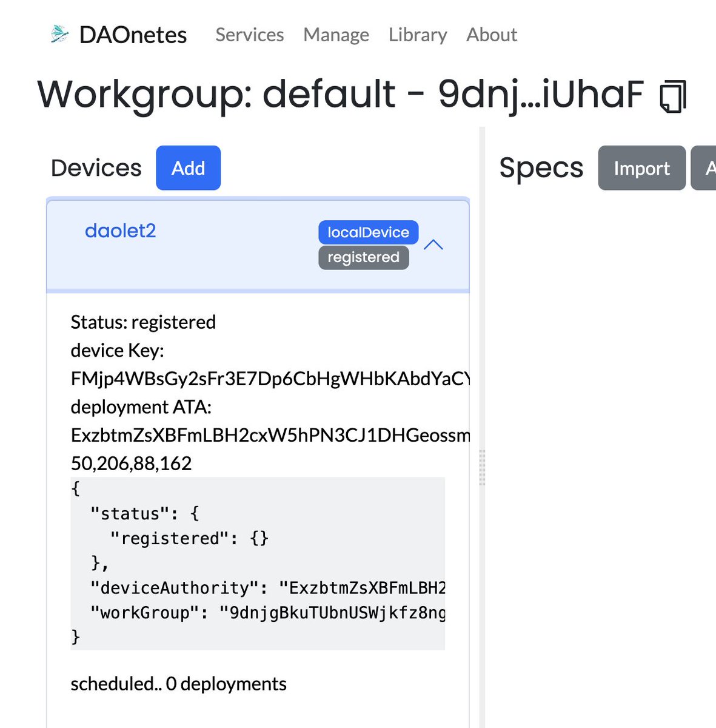Select the "scheduled.. 0 deployments" text
The height and width of the screenshot is (728, 716).
click(178, 684)
